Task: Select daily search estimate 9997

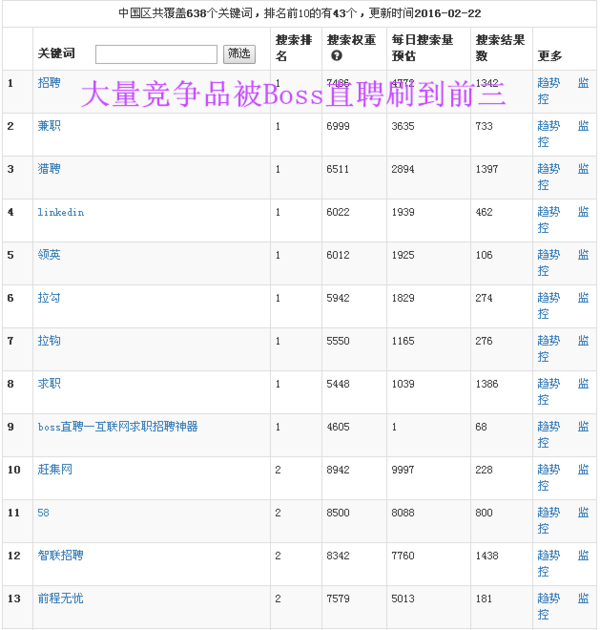Action: pyautogui.click(x=403, y=470)
